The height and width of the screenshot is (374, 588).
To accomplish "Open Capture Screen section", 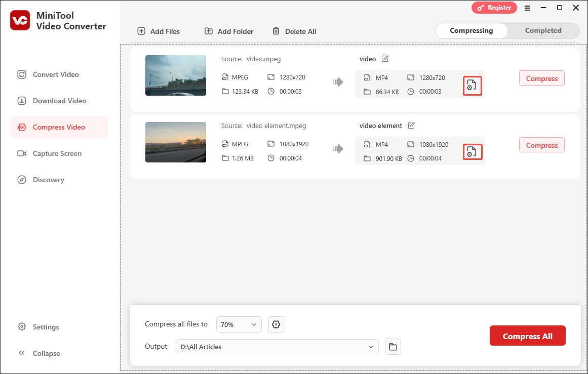I will 59,153.
